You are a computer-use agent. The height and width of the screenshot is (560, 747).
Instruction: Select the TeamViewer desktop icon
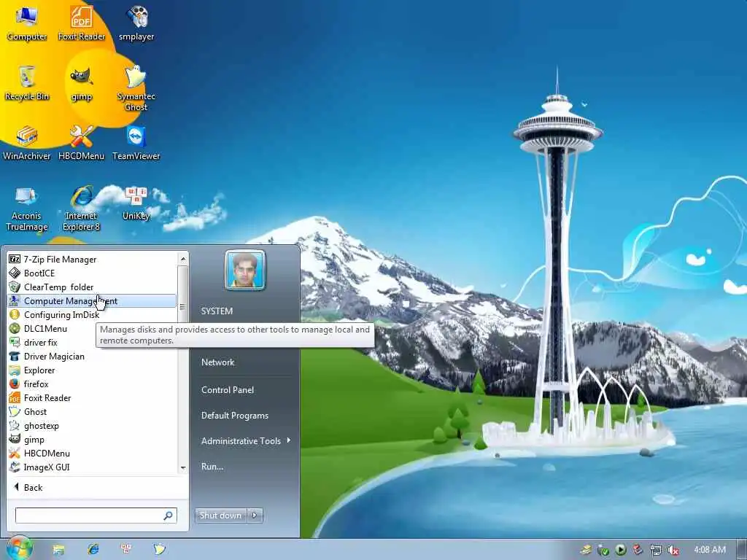point(136,143)
